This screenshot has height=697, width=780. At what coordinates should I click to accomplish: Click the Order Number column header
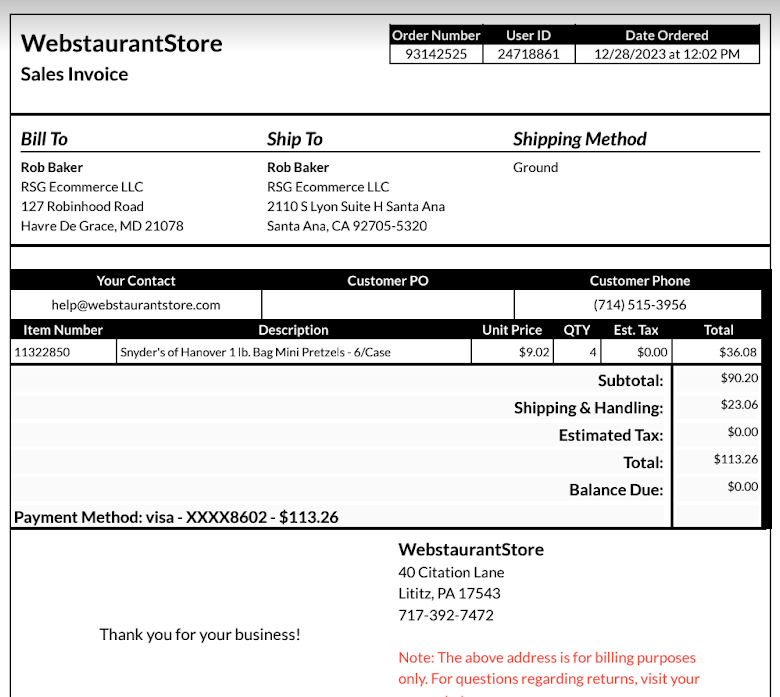pyautogui.click(x=436, y=35)
